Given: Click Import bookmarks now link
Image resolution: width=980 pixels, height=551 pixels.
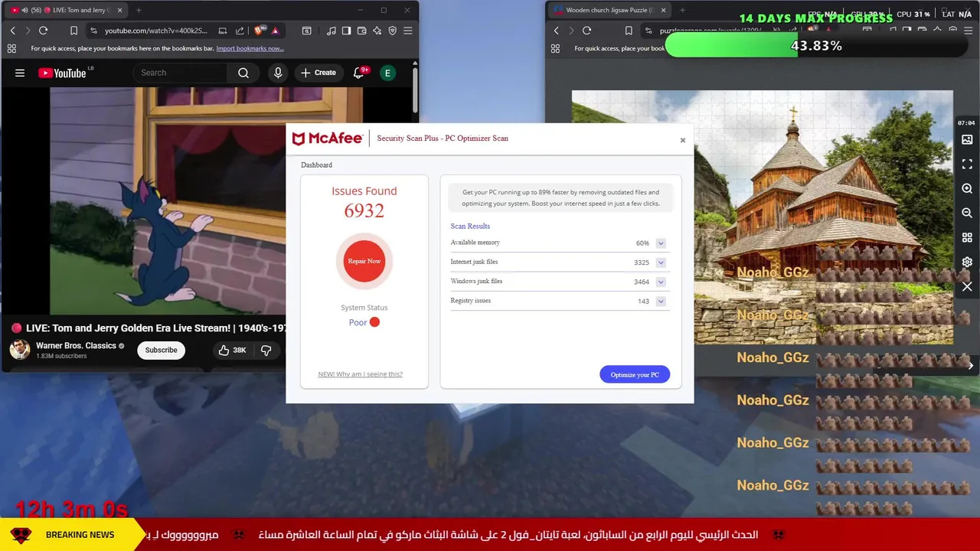Looking at the screenshot, I should pos(250,48).
